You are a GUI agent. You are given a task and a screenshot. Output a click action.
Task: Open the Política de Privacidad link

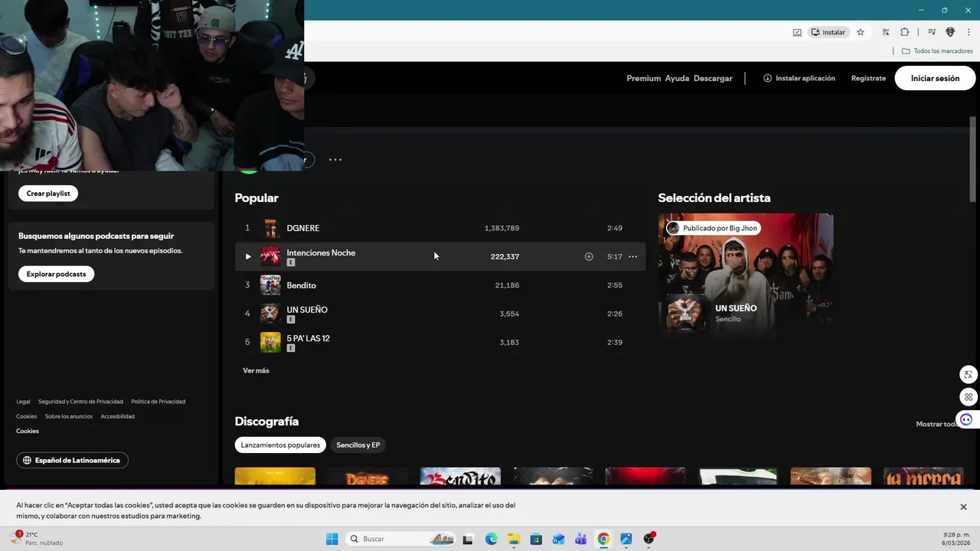click(x=158, y=402)
